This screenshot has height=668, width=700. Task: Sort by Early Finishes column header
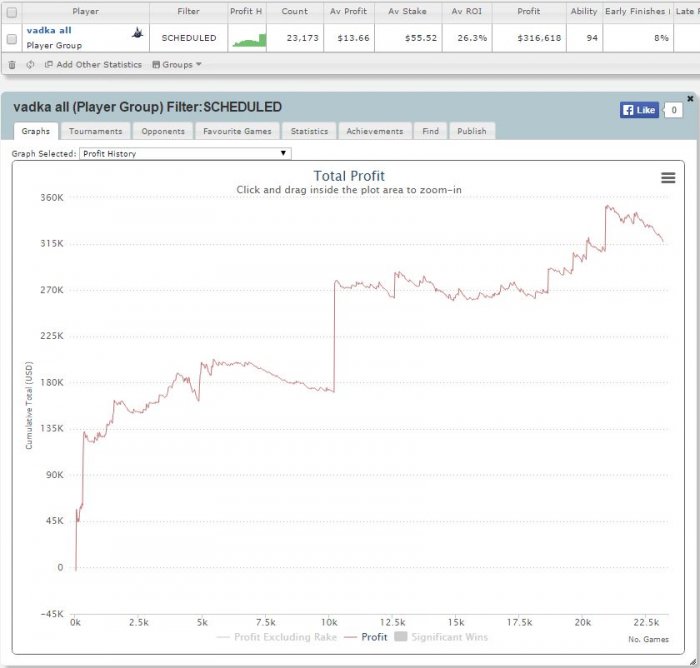(x=638, y=12)
